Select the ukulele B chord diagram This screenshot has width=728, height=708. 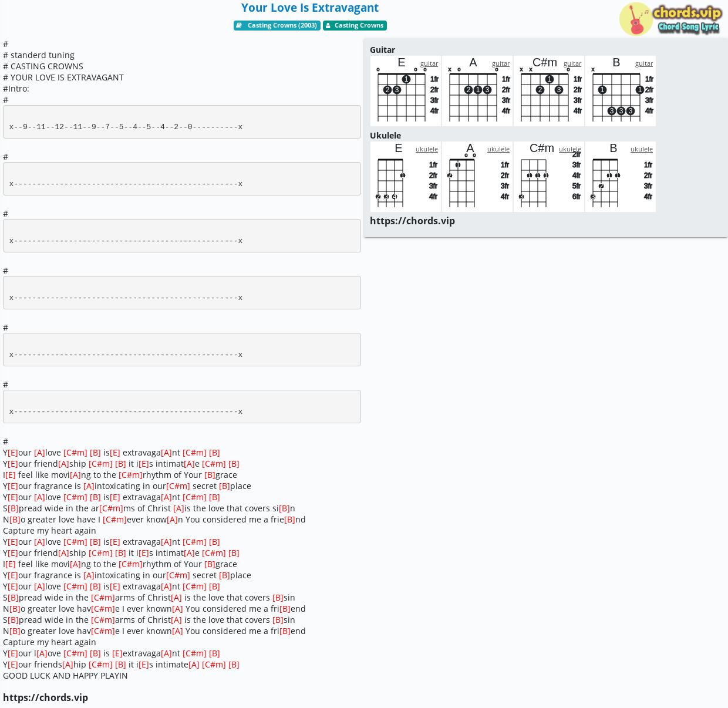pos(621,177)
